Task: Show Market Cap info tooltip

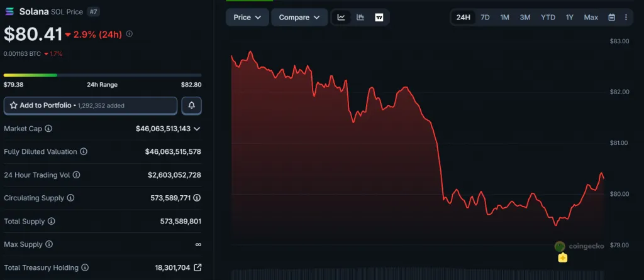Action: [48, 128]
